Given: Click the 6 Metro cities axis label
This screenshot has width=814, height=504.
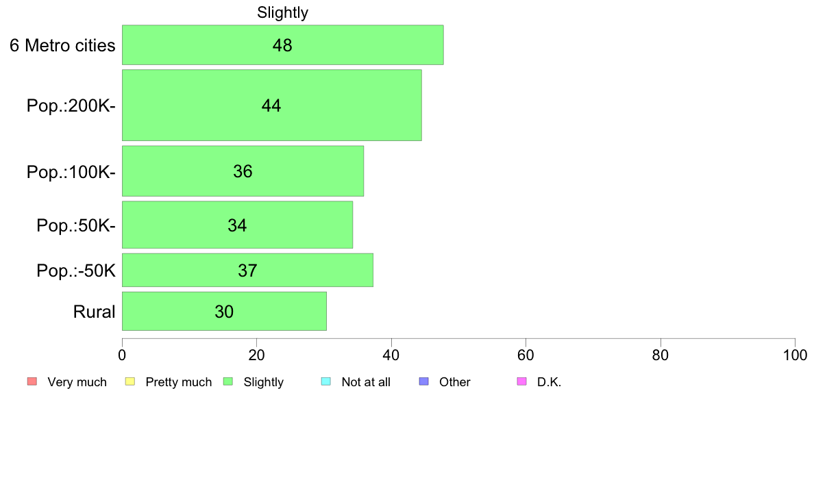Looking at the screenshot, I should pyautogui.click(x=62, y=46).
